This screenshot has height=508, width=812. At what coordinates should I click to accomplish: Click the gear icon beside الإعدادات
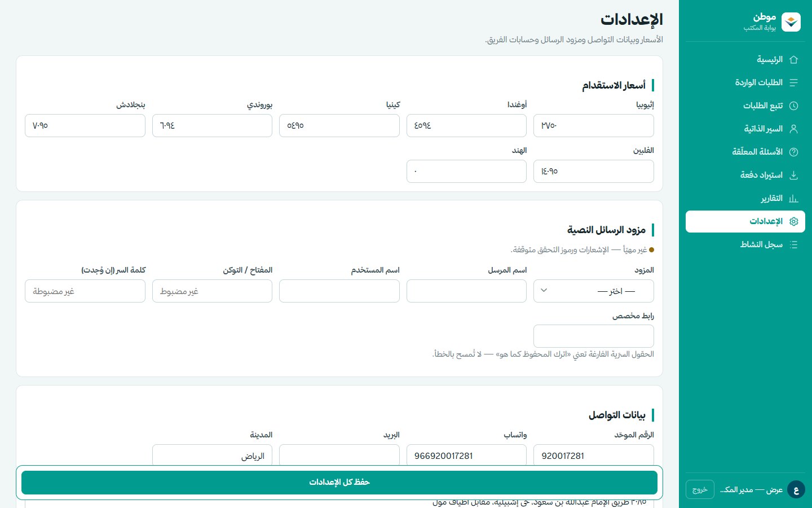coord(793,221)
